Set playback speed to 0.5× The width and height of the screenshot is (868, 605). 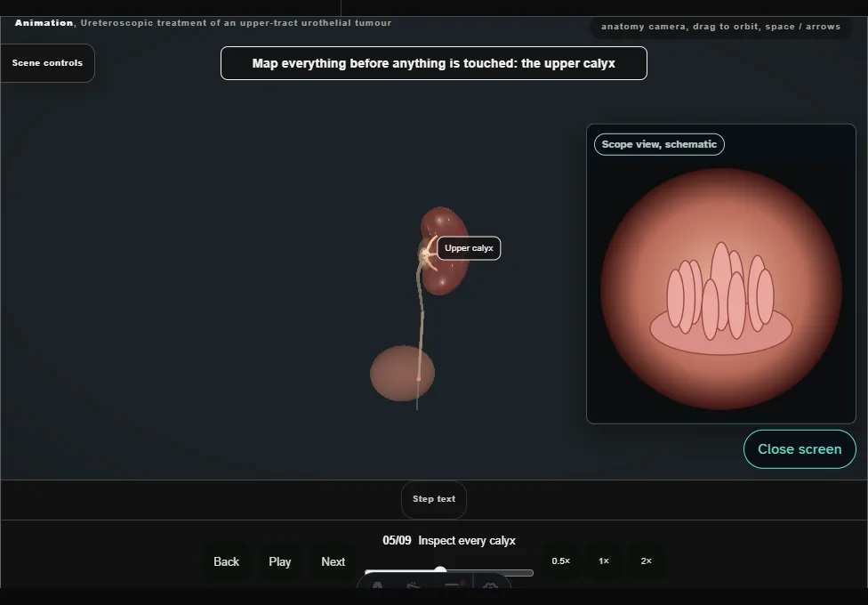561,561
